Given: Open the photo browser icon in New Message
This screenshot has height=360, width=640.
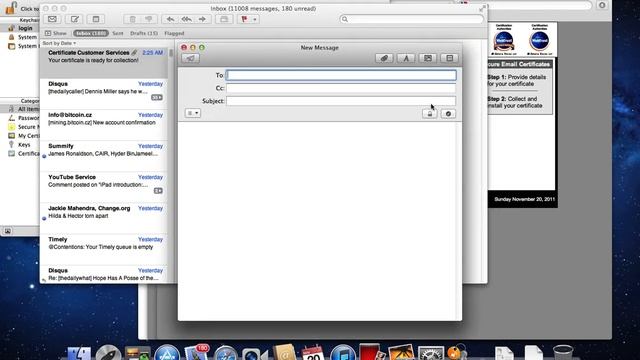Looking at the screenshot, I should [428, 58].
